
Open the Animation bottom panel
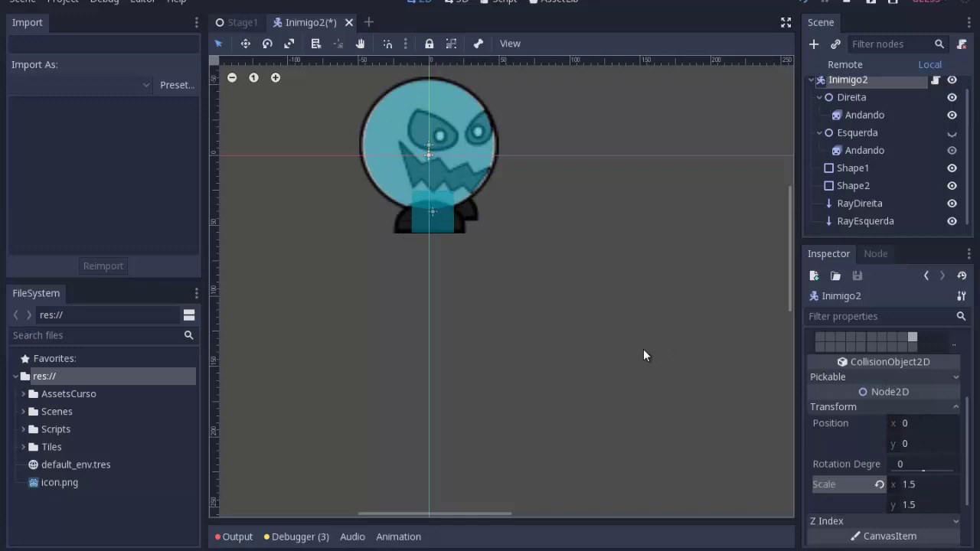point(398,536)
